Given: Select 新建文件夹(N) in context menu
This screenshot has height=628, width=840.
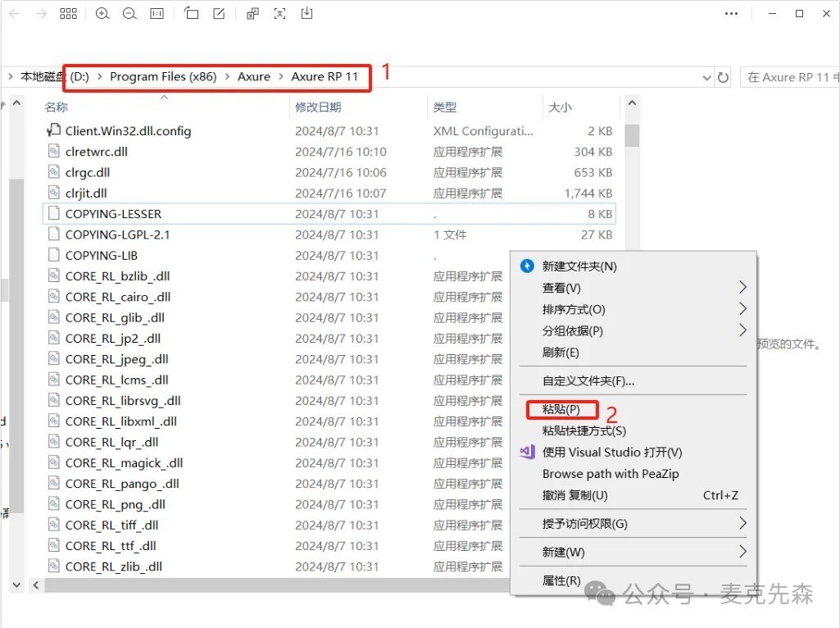Looking at the screenshot, I should coord(579,266).
